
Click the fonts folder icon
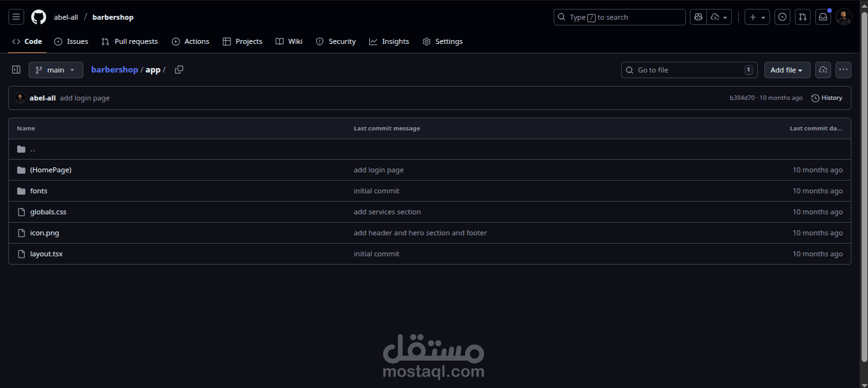point(22,191)
